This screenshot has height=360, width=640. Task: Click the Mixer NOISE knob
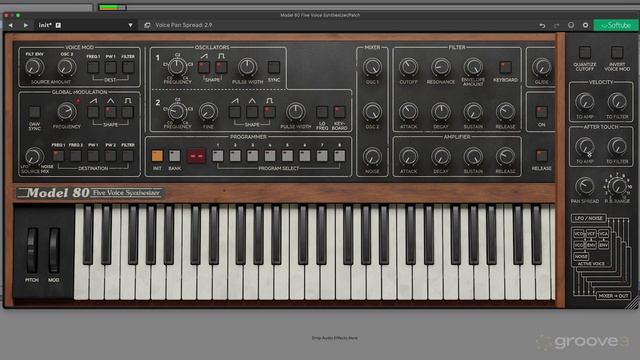372,157
